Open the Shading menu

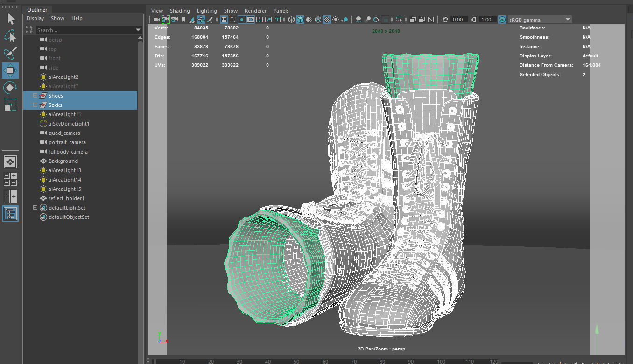point(180,11)
